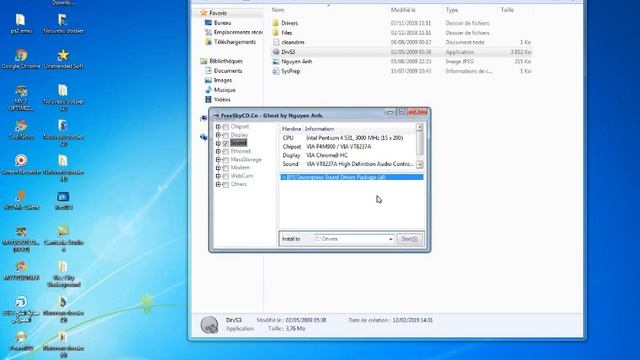Screen dimensions: 640x360
Task: Click the CPU Intel Pentium 4 row
Action: 348,138
